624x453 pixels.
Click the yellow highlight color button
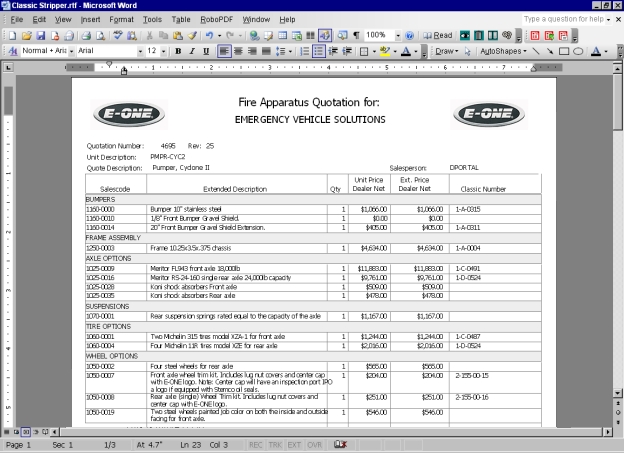pyautogui.click(x=385, y=51)
